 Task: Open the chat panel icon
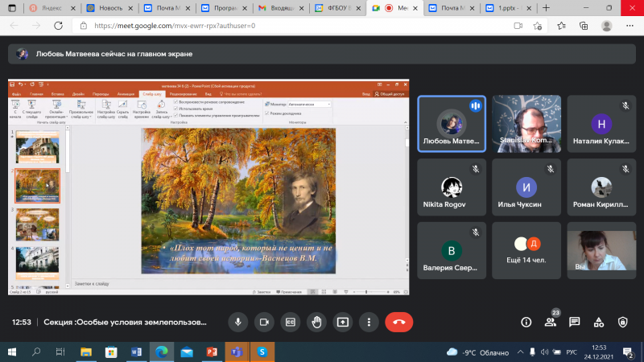tap(574, 323)
